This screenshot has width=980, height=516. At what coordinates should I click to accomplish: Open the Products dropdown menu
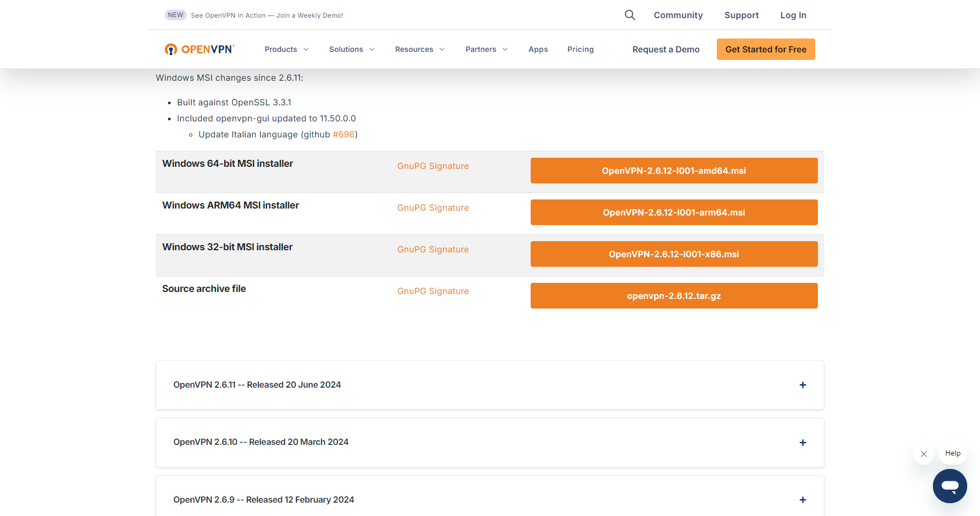[x=287, y=49]
